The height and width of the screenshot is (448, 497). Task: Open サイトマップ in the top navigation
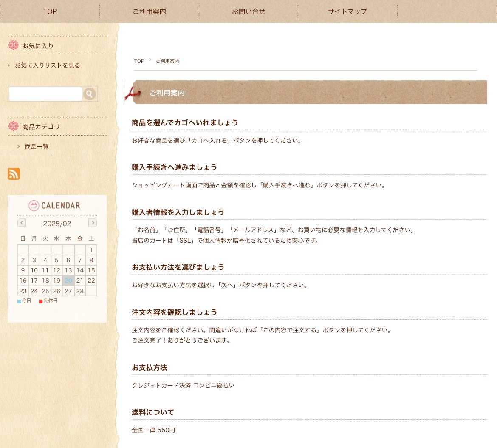tap(347, 11)
